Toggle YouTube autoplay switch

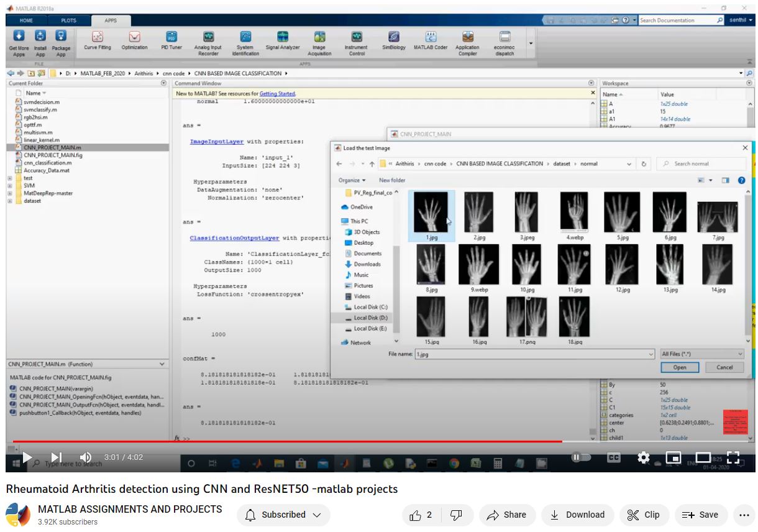581,457
